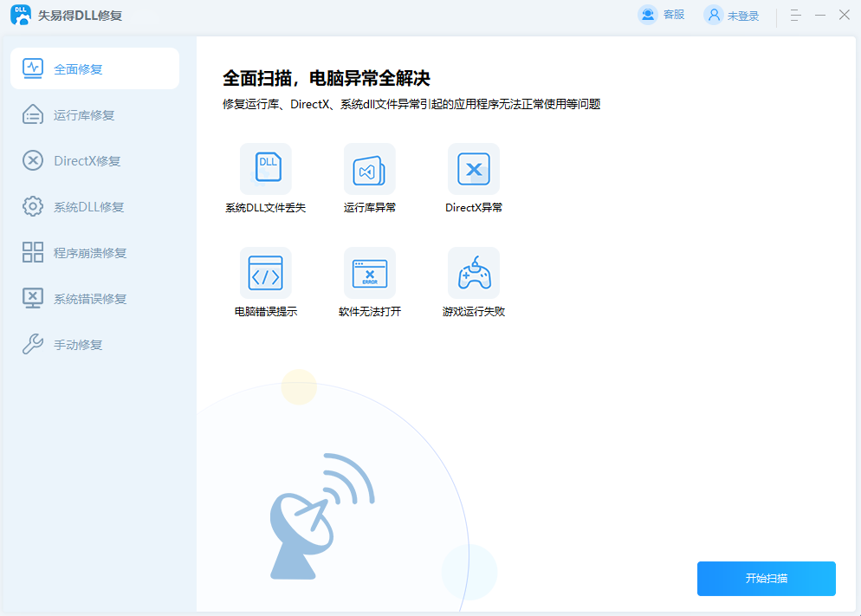Minimize the DLL repair window
Viewport: 861px width, 616px height.
[x=819, y=16]
